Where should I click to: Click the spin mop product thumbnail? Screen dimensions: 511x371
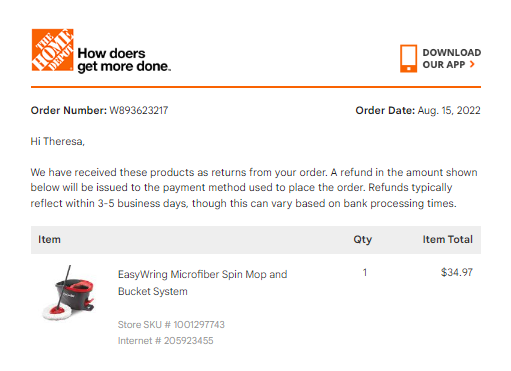pos(69,293)
